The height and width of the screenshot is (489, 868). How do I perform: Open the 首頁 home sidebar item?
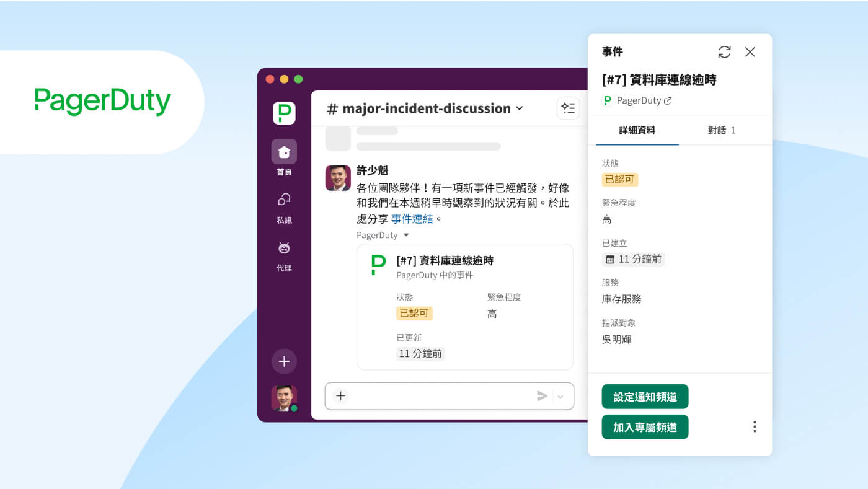[284, 158]
